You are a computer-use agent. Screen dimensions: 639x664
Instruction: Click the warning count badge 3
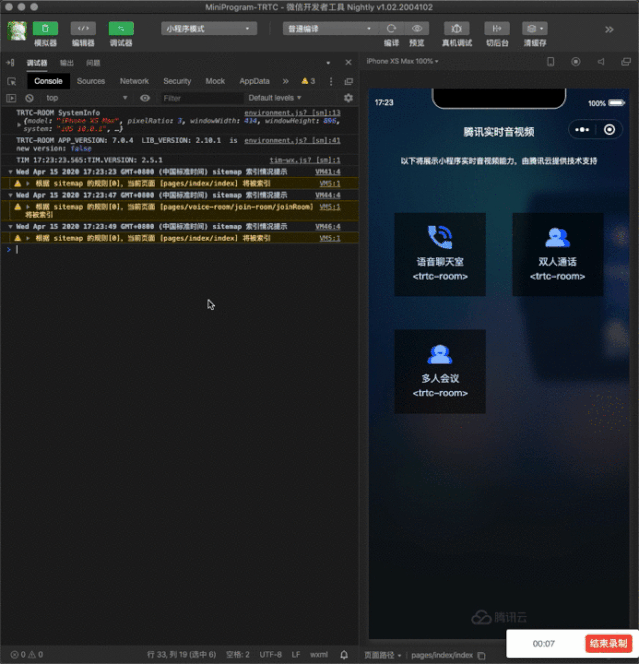308,81
